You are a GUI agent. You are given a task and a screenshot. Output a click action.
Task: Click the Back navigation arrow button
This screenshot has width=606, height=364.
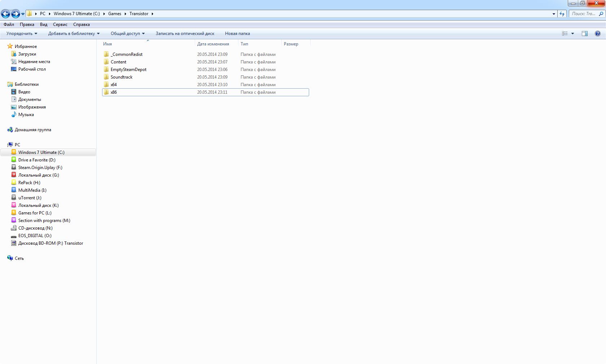pos(6,14)
